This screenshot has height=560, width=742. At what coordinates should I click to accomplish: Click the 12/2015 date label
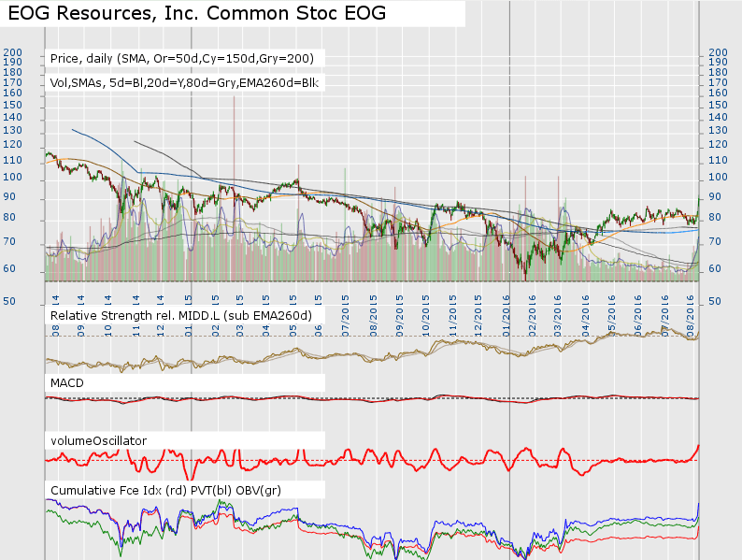(x=478, y=316)
